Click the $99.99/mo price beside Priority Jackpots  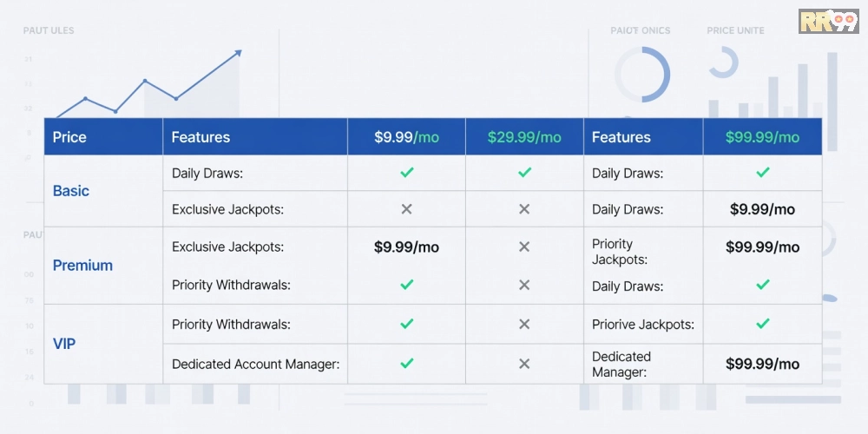click(762, 247)
